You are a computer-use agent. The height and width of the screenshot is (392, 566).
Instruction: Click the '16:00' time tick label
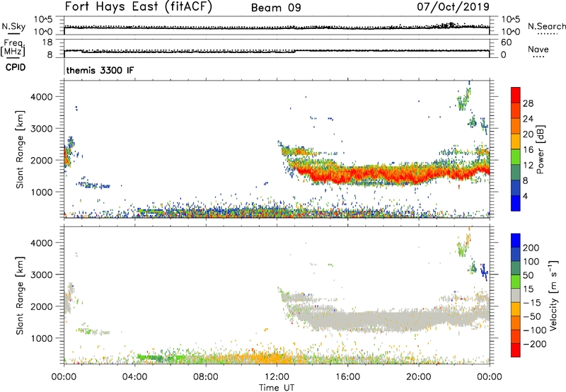347,377
